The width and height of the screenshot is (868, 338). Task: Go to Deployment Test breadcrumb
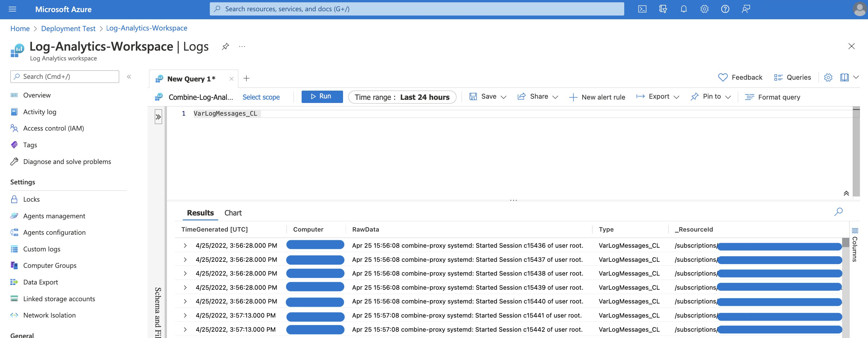pyautogui.click(x=68, y=28)
